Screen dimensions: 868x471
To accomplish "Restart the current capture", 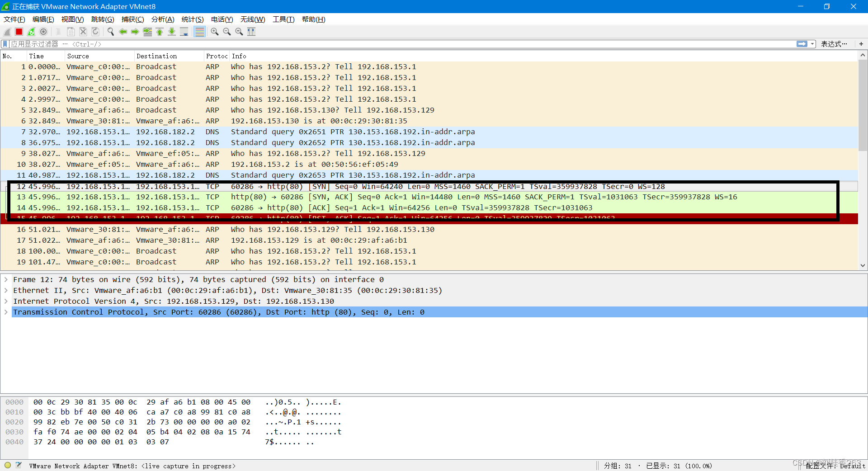I will 31,32.
